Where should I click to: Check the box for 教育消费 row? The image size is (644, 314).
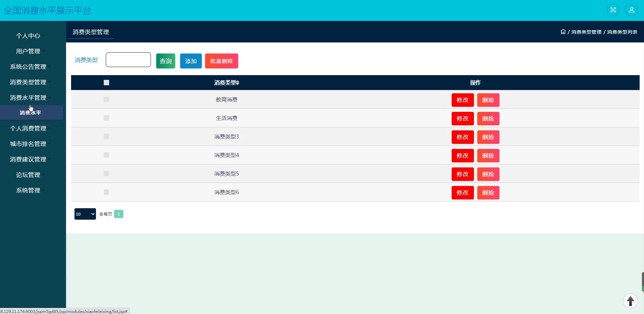click(x=106, y=99)
